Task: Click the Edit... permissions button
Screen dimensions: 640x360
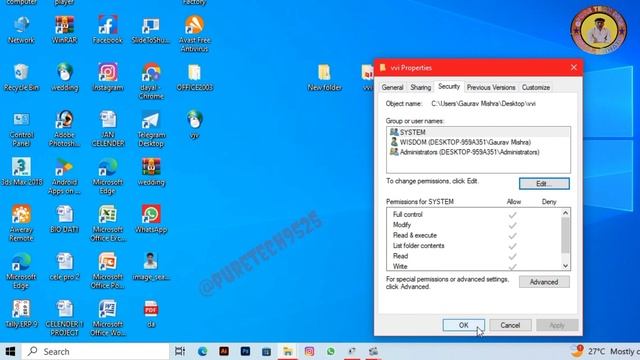Action: point(544,184)
